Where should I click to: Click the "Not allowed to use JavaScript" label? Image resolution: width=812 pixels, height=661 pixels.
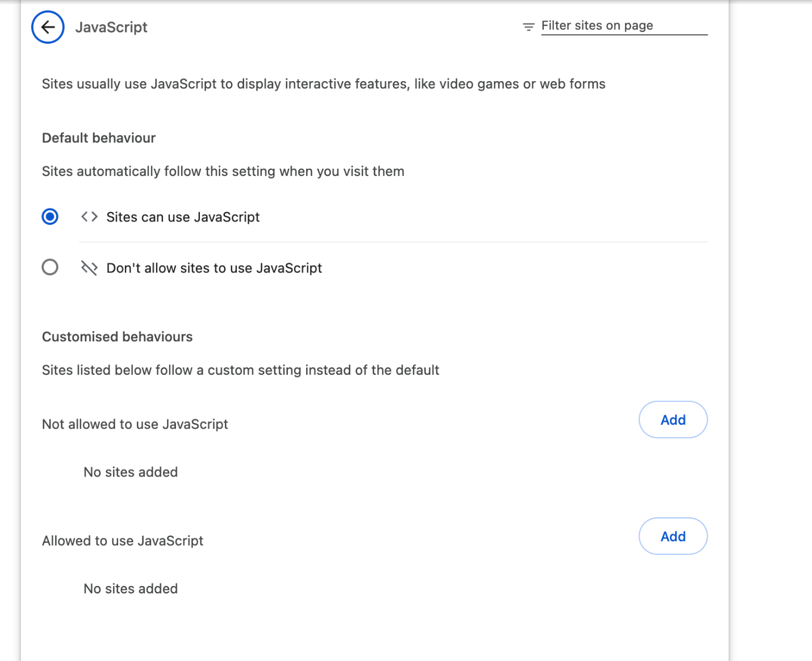click(135, 424)
